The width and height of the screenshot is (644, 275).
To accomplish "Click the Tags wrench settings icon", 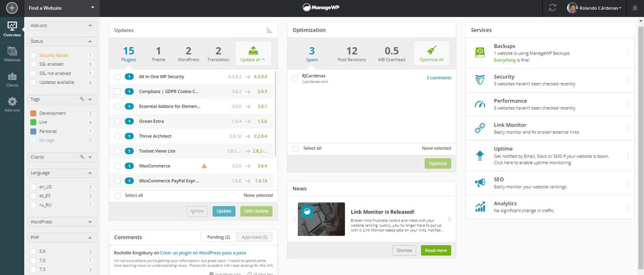I will click(x=82, y=99).
